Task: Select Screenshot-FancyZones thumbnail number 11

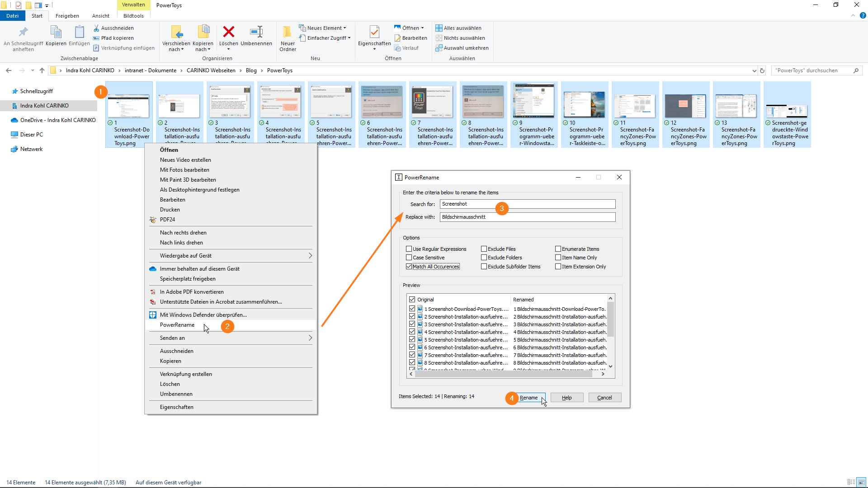Action: (x=635, y=115)
